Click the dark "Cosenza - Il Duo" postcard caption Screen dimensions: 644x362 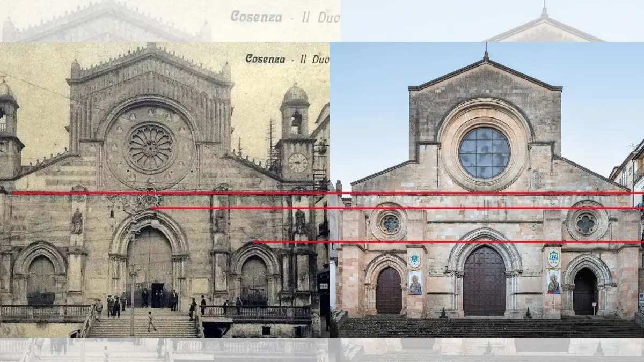(x=287, y=58)
